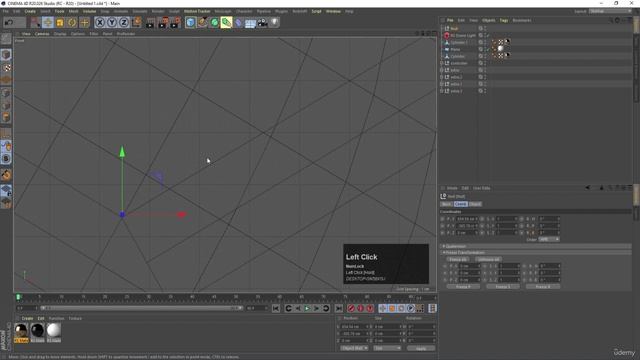
Task: Toggle X axis lock
Action: (x=100, y=22)
